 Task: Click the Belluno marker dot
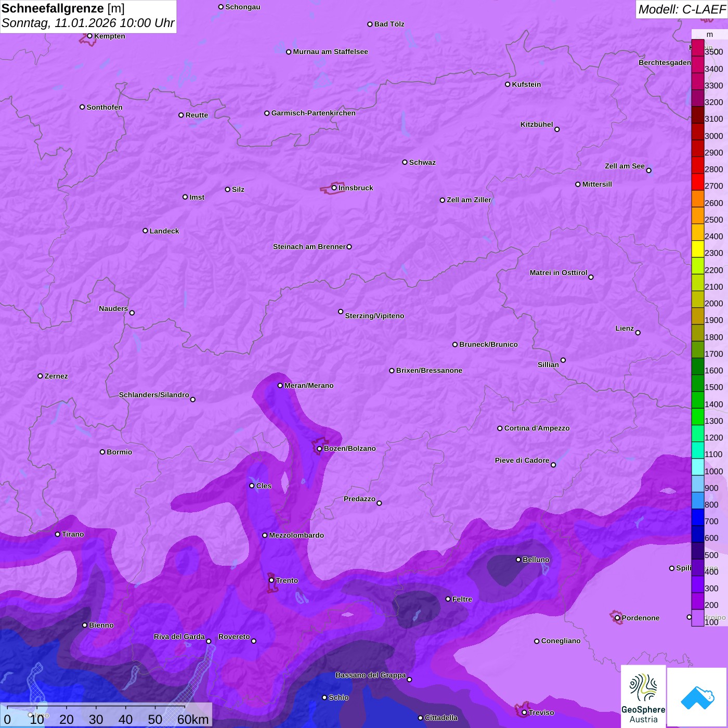518,560
